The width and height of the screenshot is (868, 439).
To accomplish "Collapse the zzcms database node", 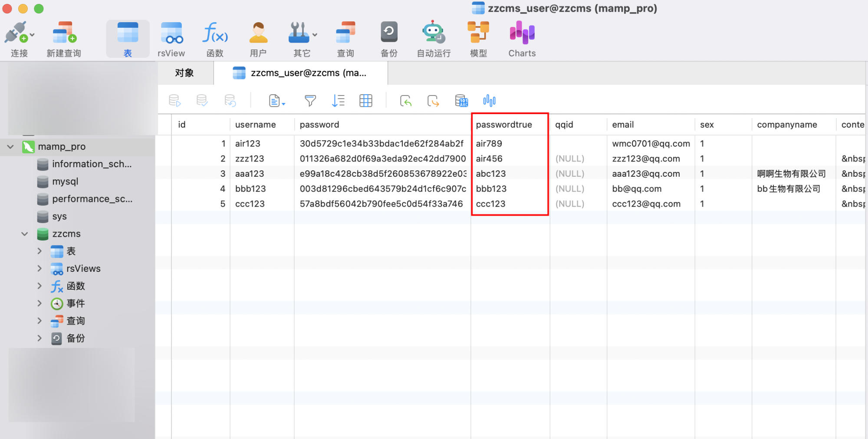I will (25, 234).
